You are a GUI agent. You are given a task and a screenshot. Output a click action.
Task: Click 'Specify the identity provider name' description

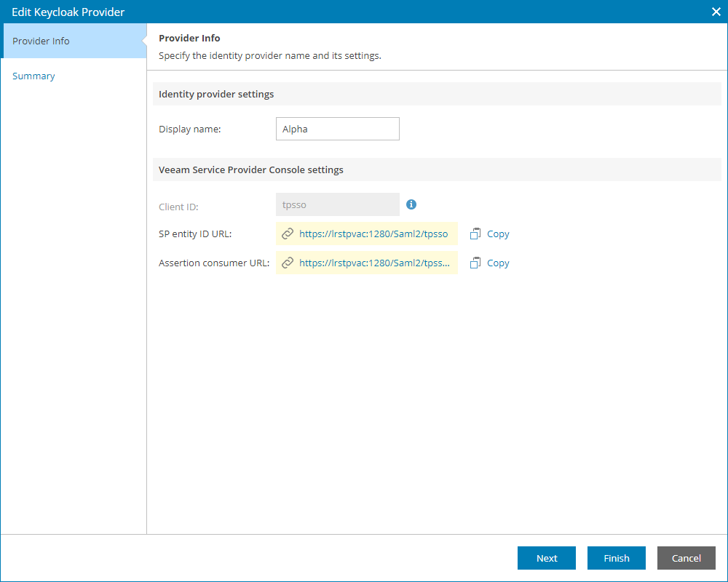click(x=270, y=56)
